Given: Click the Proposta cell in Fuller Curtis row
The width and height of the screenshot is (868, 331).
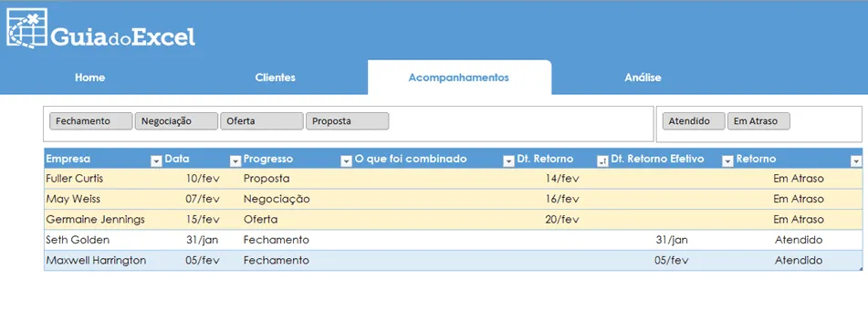Looking at the screenshot, I should pos(298,179).
